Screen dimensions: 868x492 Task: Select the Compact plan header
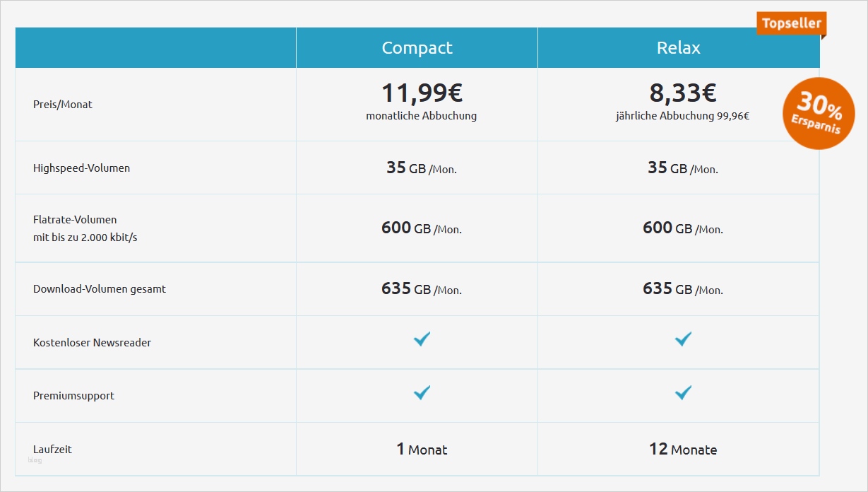pos(417,47)
